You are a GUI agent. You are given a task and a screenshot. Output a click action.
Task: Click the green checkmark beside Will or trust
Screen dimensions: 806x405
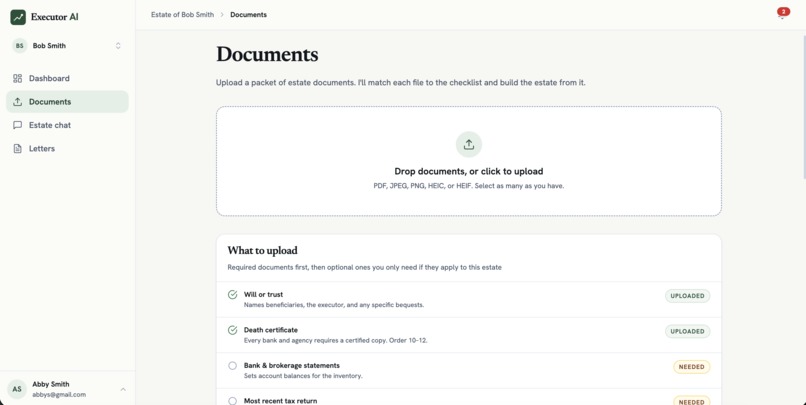click(232, 294)
